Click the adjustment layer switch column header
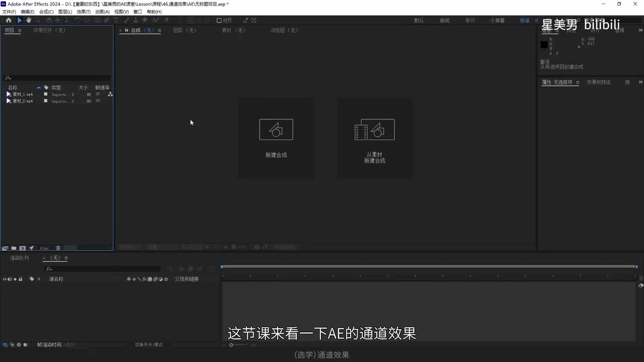The image size is (644, 362). point(160,279)
